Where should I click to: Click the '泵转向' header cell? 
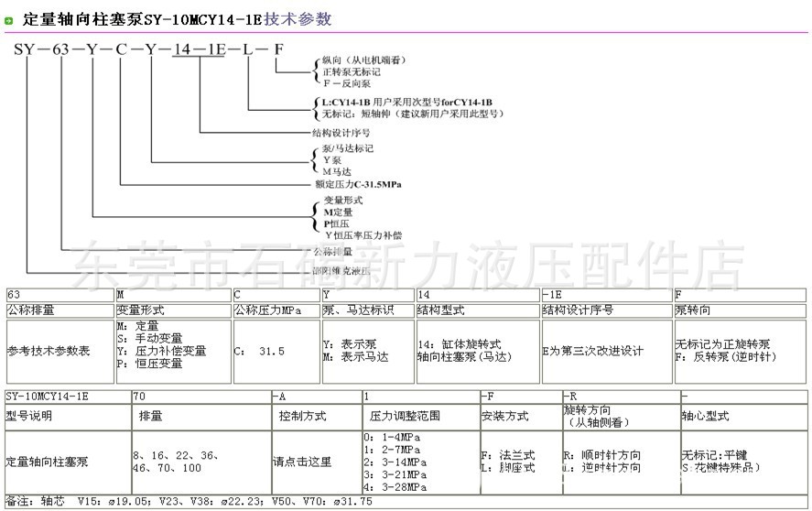pyautogui.click(x=740, y=310)
